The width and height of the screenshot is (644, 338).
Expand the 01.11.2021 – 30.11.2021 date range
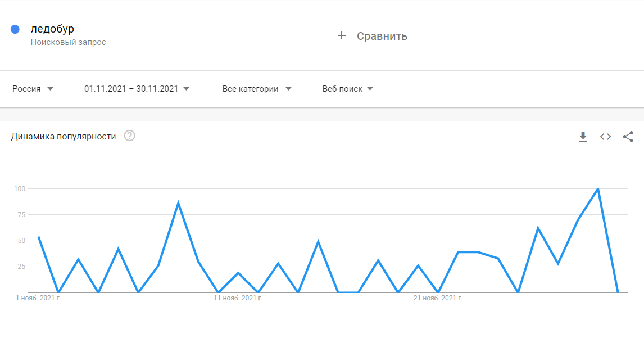pyautogui.click(x=137, y=89)
